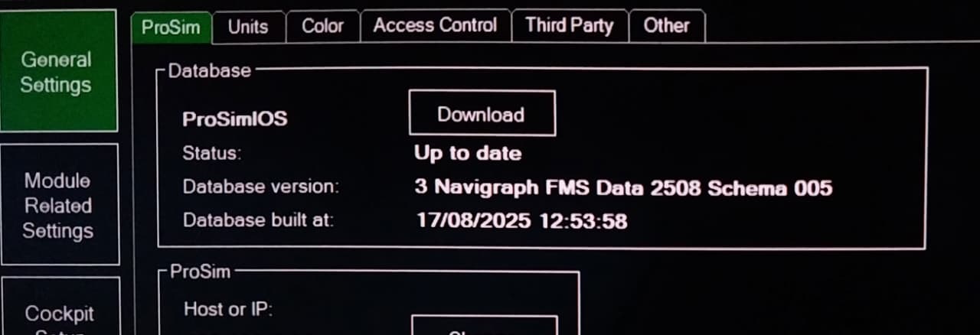980x335 pixels.
Task: Click the button below the Host or IP row
Action: point(484,326)
